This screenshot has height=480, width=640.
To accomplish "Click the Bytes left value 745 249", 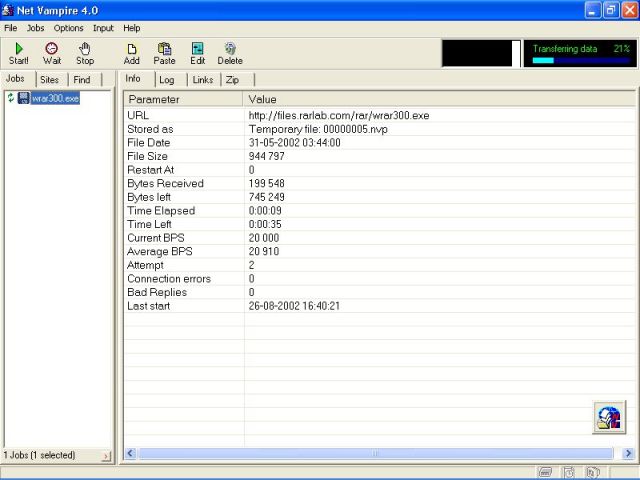I will [x=267, y=197].
